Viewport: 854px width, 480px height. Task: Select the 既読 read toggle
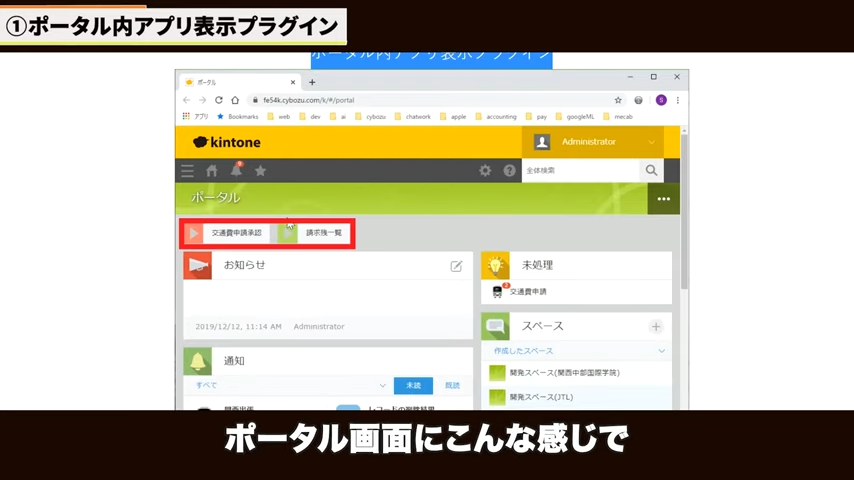[452, 386]
